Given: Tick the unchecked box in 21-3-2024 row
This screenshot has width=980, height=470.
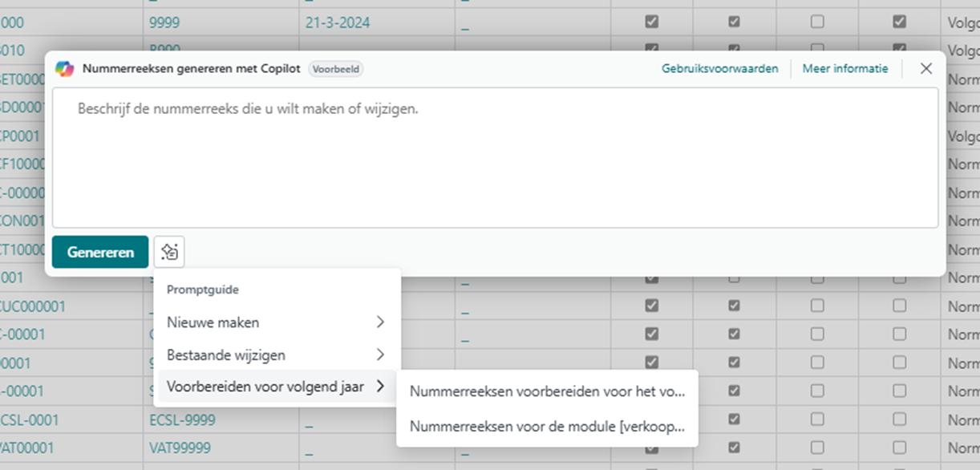Looking at the screenshot, I should click(817, 22).
